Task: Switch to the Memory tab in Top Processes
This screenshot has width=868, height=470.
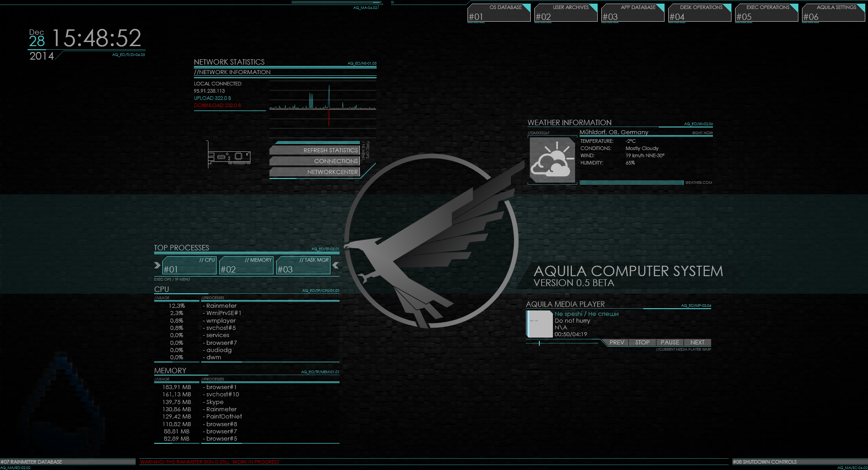Action: click(246, 265)
